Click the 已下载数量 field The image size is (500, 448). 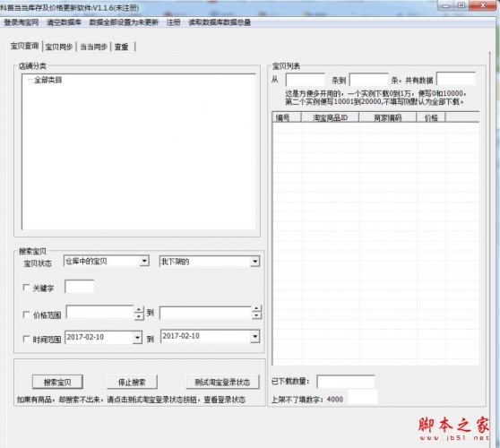tap(345, 382)
